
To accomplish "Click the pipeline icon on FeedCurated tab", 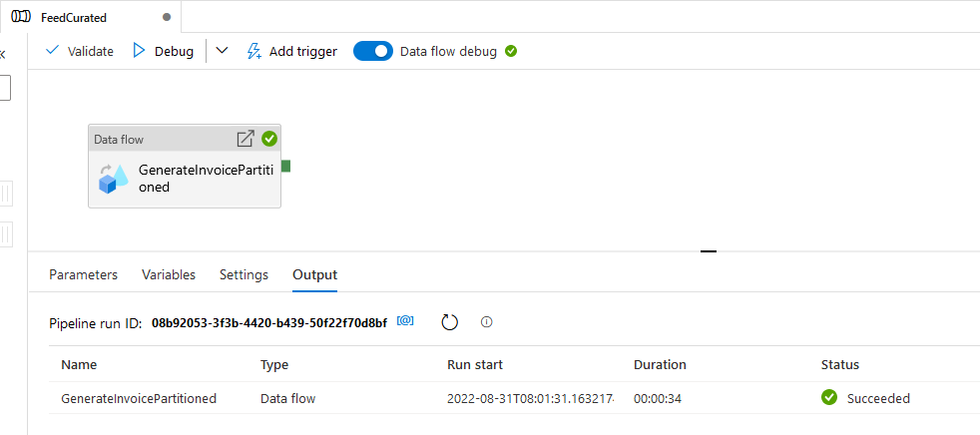I will coord(21,17).
